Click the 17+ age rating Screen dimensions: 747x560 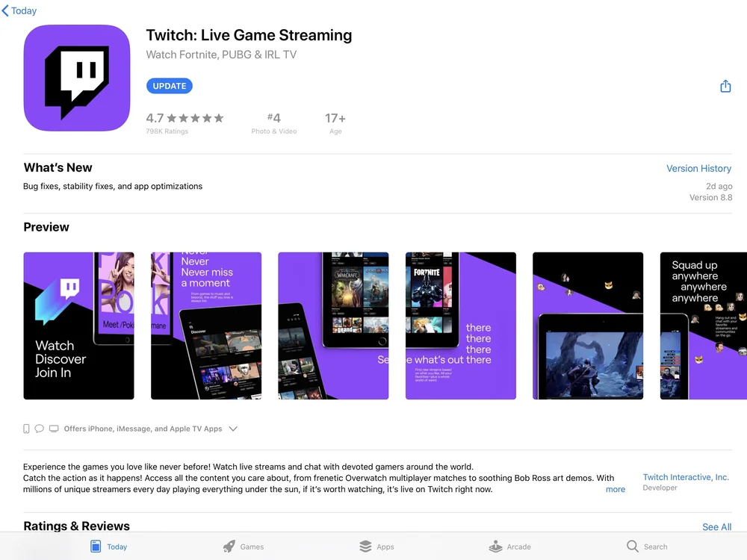coord(335,123)
